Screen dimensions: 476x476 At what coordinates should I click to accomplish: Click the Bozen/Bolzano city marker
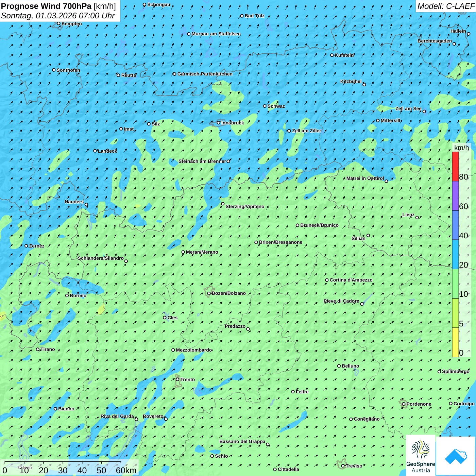coord(209,293)
